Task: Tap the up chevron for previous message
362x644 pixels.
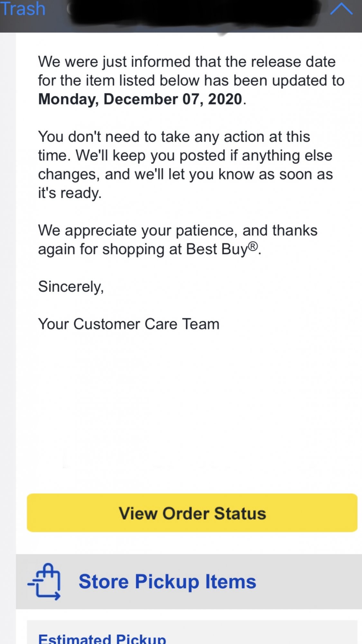Action: click(341, 9)
